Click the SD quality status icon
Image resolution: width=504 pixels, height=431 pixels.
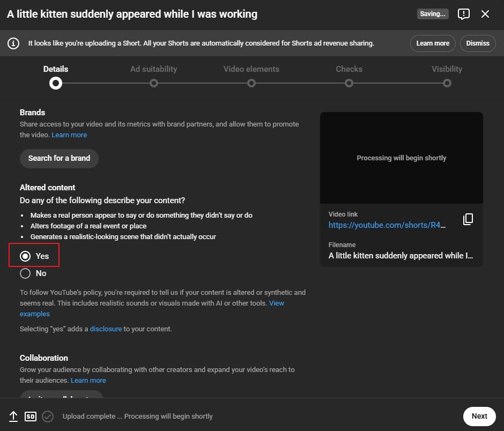31,417
